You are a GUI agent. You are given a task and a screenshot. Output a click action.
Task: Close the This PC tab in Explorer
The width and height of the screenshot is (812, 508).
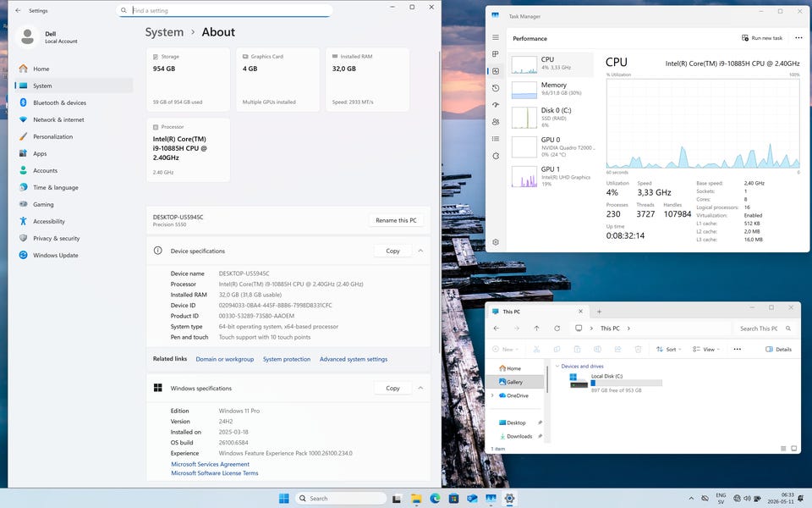point(580,312)
